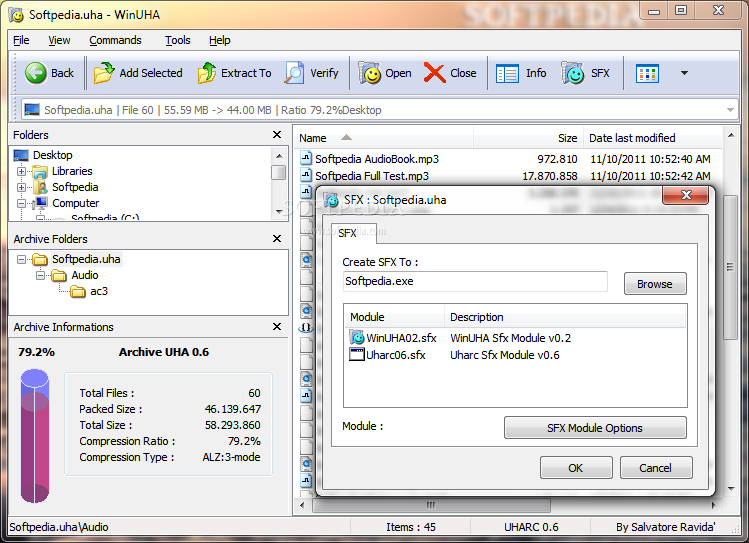The image size is (749, 543).
Task: Open the Help menu
Action: click(220, 40)
